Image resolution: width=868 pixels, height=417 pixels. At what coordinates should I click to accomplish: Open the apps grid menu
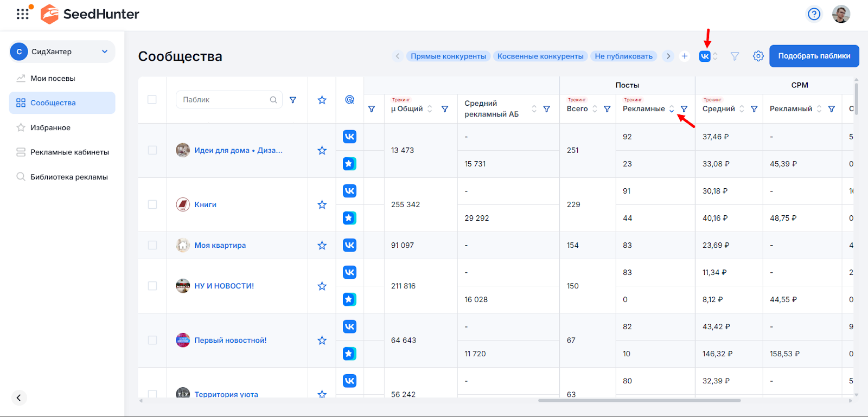click(x=22, y=14)
